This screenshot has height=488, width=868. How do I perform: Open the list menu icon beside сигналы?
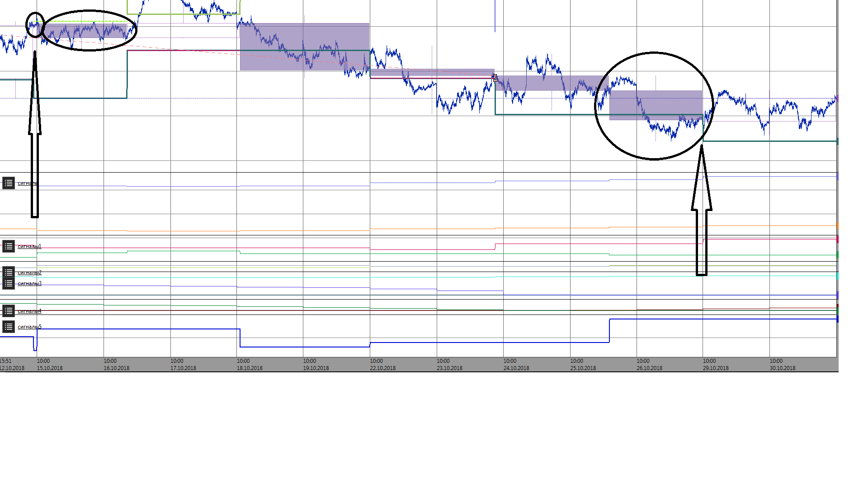pyautogui.click(x=8, y=183)
